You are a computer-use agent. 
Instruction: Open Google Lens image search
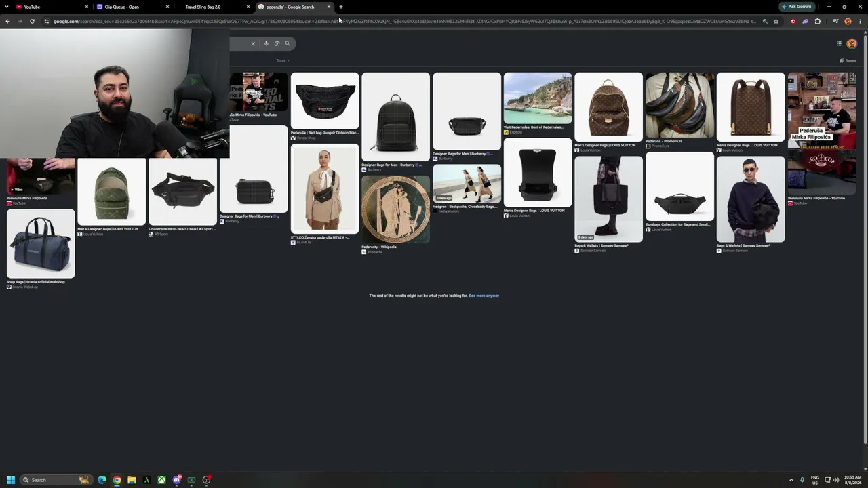tap(277, 43)
